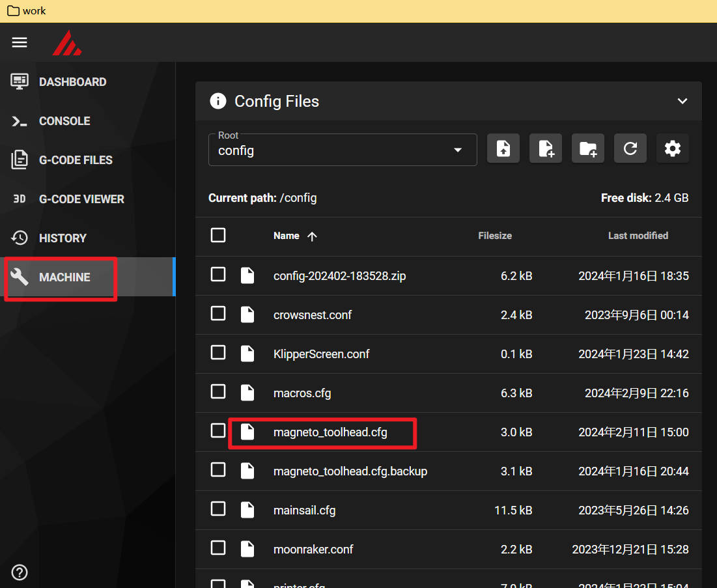Click the create new folder icon

(587, 148)
